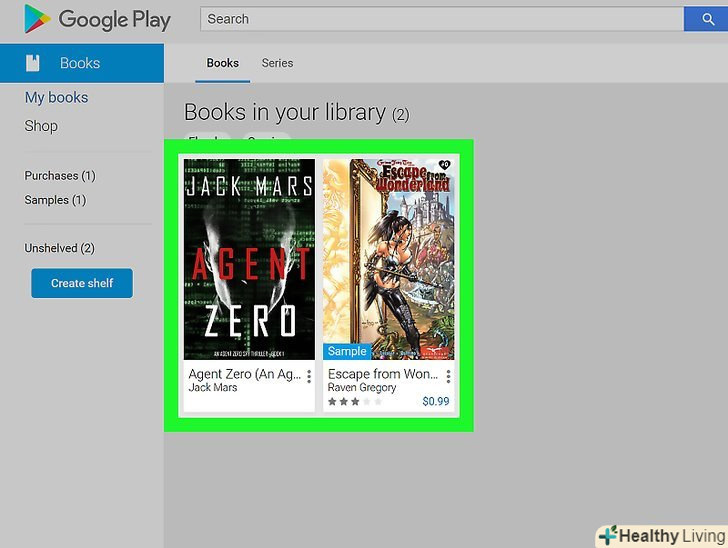The height and width of the screenshot is (548, 728).
Task: Open My books in the sidebar
Action: click(x=56, y=98)
